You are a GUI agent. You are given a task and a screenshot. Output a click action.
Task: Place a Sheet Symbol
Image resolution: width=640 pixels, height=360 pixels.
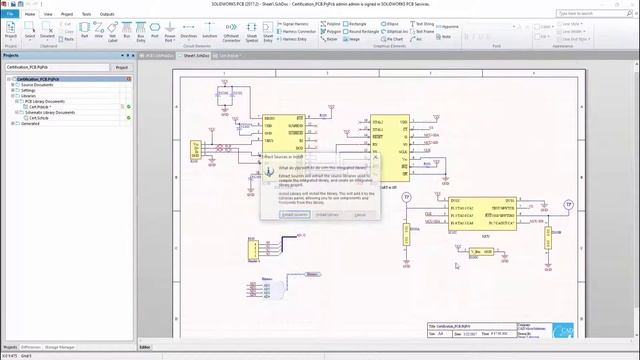pos(252,32)
